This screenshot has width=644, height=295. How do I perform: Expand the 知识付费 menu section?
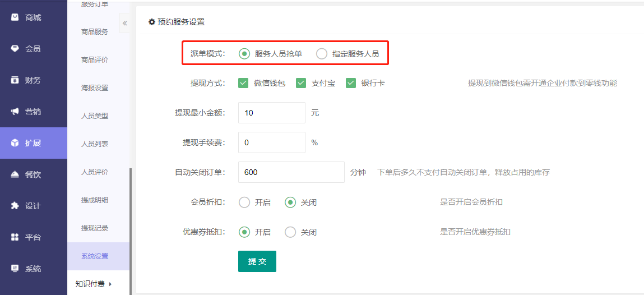tap(94, 284)
